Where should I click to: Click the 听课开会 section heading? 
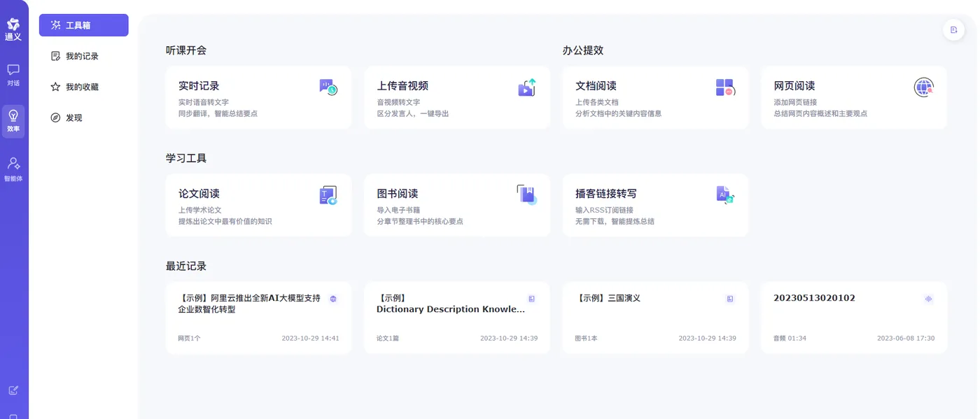(186, 50)
